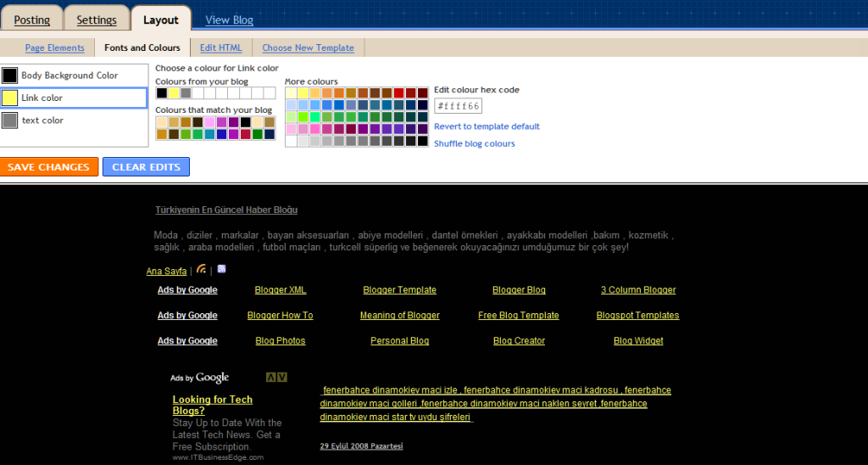Choose the white swatch in More colours
The width and height of the screenshot is (868, 465).
pyautogui.click(x=292, y=141)
